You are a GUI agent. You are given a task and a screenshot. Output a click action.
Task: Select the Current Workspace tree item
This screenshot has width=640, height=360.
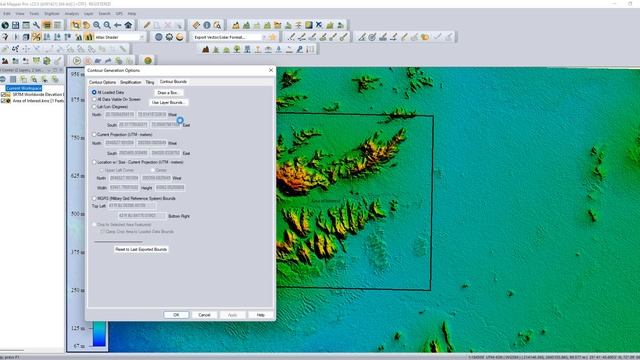point(24,88)
